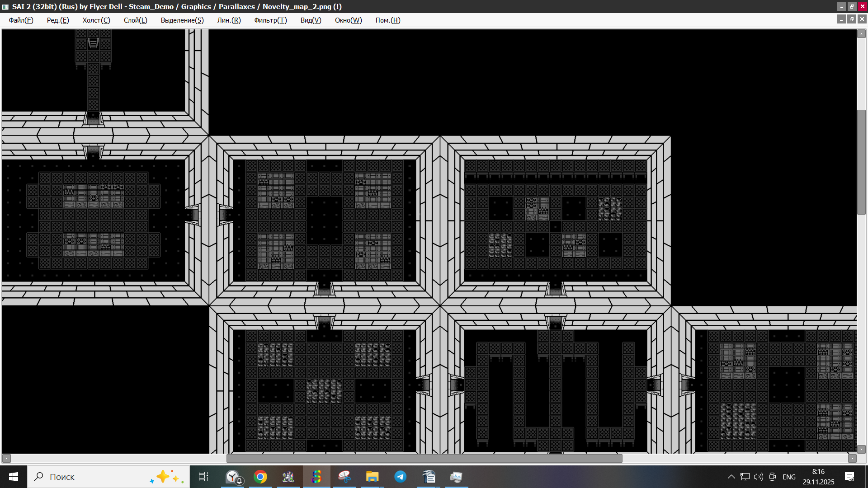Expand hidden system tray icons chevron
This screenshot has width=868, height=488.
tap(731, 477)
